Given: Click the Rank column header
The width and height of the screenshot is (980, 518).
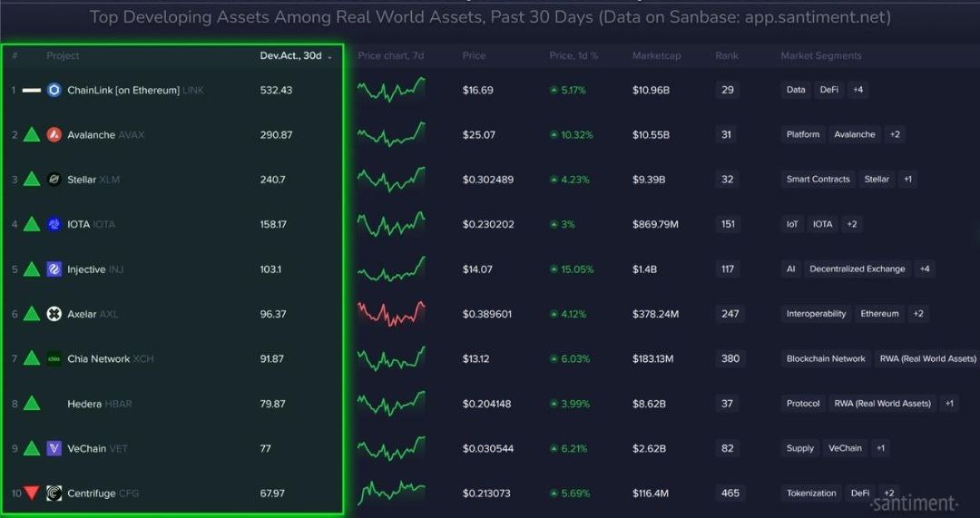Looking at the screenshot, I should coord(727,55).
